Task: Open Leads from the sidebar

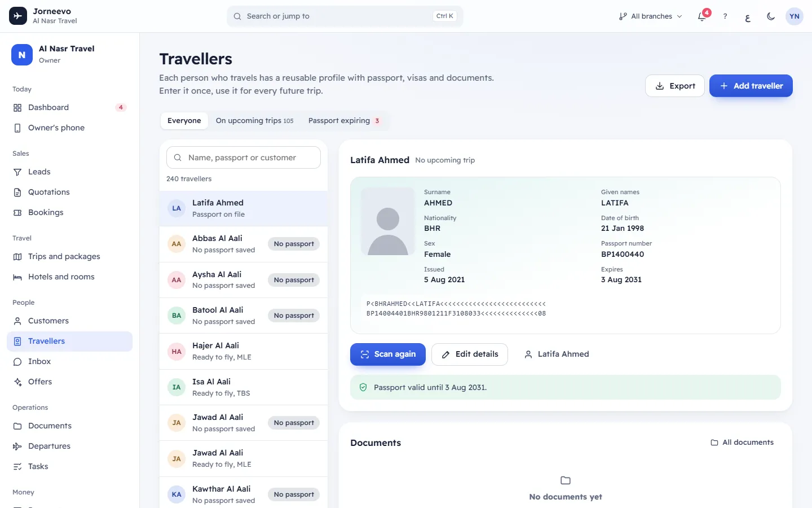Action: tap(70, 172)
